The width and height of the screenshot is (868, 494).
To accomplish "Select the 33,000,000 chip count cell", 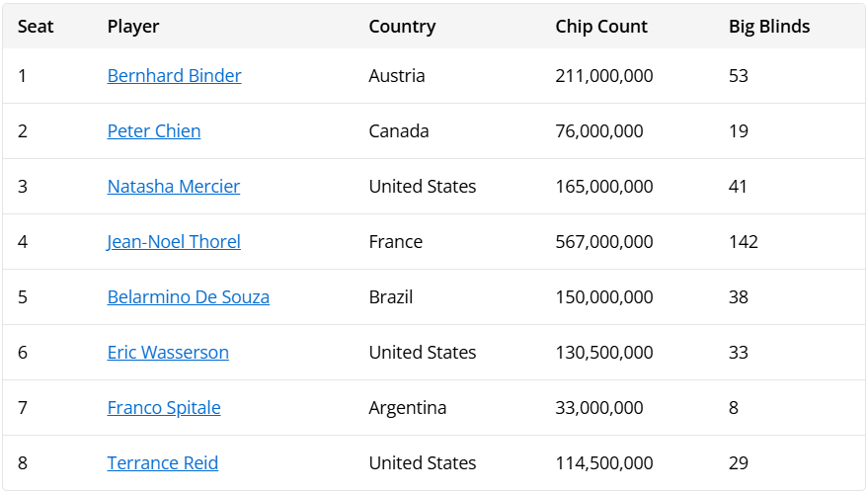I will pyautogui.click(x=599, y=408).
